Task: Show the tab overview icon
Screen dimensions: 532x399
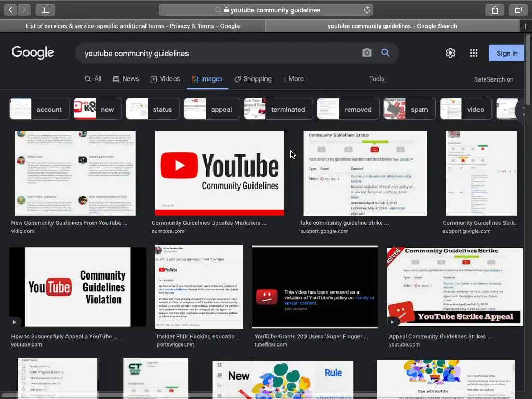Action: pos(518,10)
